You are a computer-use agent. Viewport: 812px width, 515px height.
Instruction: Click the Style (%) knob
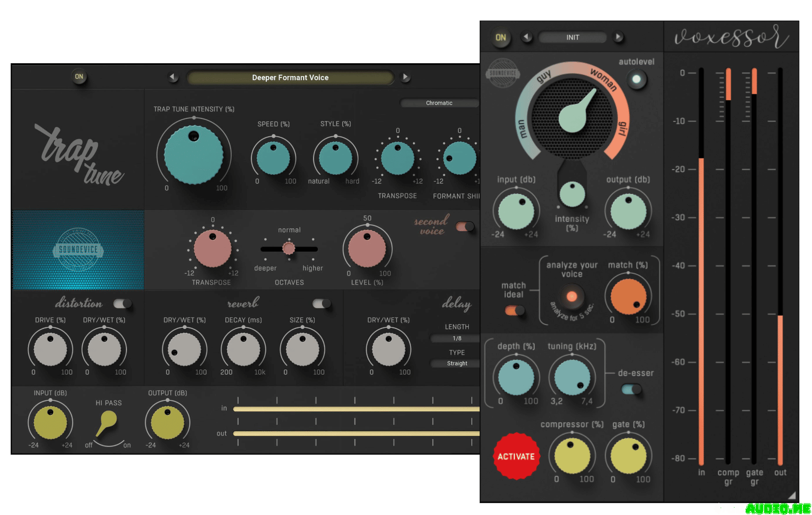(335, 158)
